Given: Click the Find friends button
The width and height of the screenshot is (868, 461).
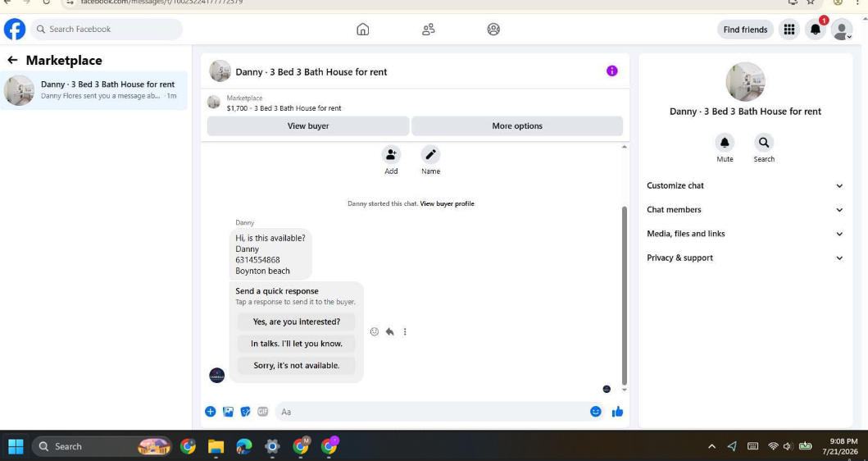Looking at the screenshot, I should 745,30.
